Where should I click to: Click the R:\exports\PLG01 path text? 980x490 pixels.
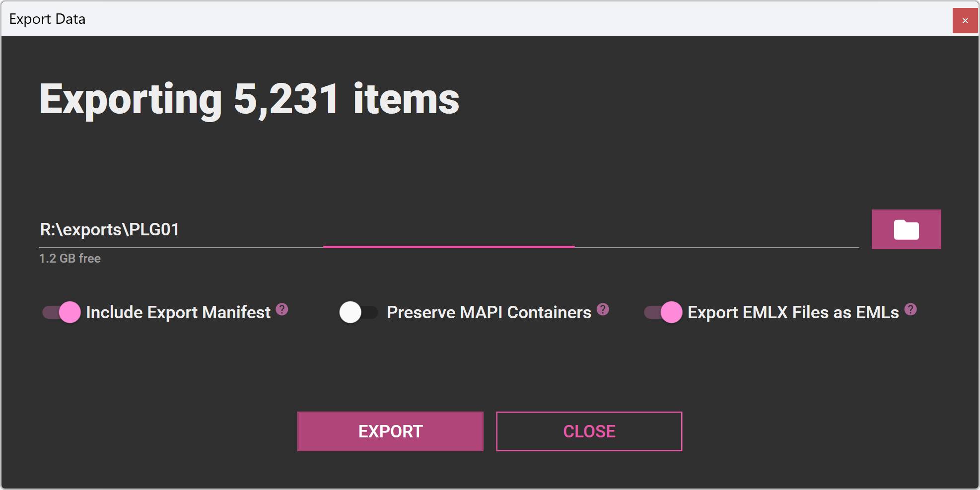[110, 229]
